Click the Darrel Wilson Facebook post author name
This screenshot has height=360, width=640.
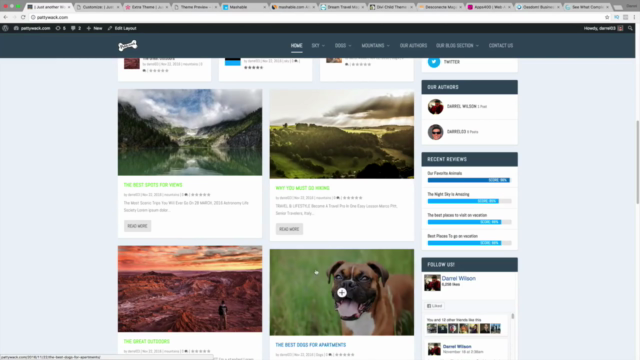tap(457, 347)
